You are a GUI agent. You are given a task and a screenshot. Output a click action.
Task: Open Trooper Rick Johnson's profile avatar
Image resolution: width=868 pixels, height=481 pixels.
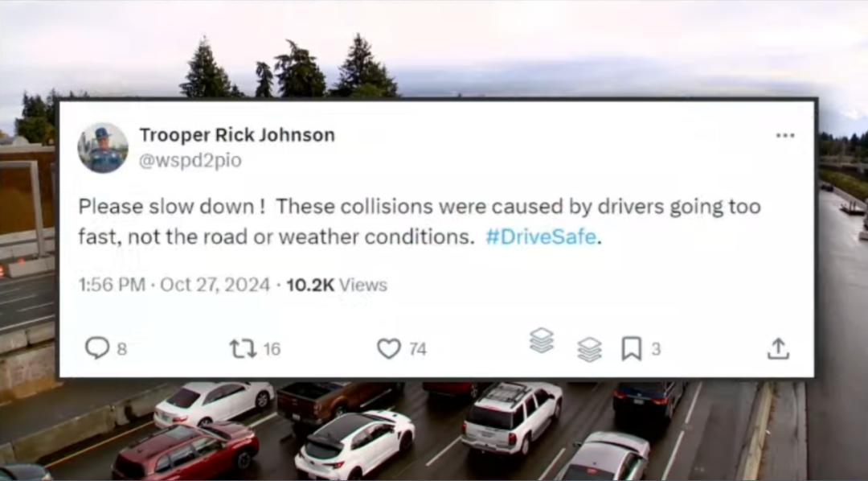(103, 147)
